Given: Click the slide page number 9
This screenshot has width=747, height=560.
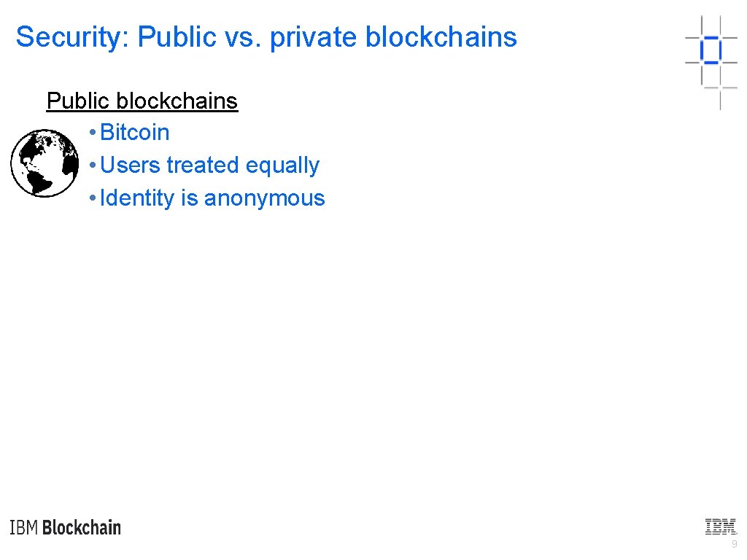Looking at the screenshot, I should 734,545.
